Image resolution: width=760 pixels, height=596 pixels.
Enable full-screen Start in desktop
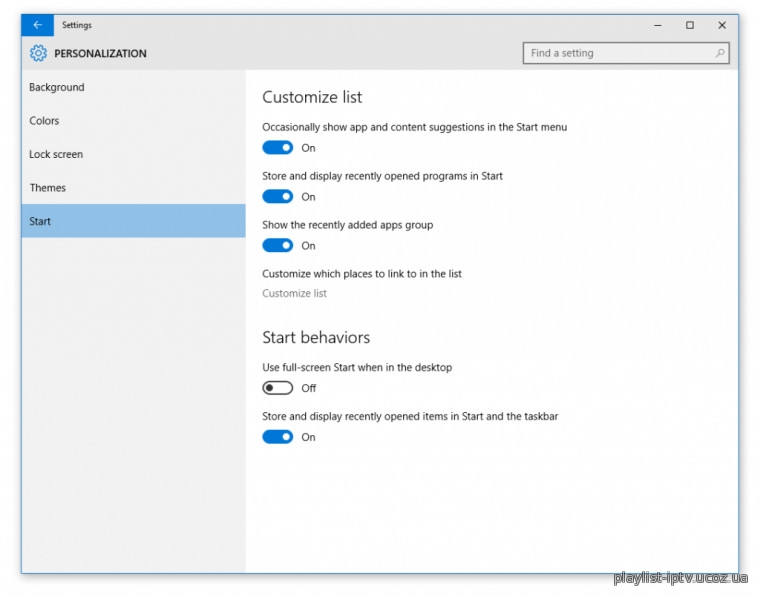pyautogui.click(x=278, y=388)
